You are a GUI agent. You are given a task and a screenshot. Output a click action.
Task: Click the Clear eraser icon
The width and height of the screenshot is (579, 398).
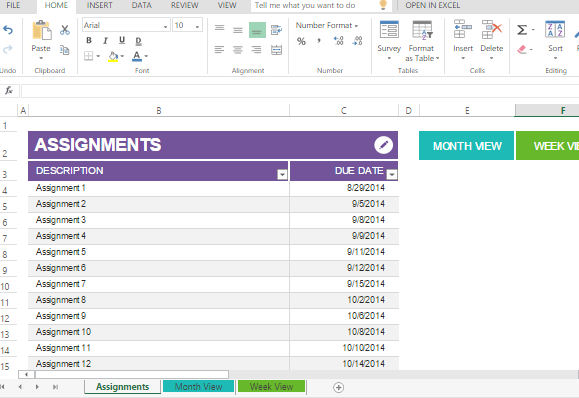tap(522, 49)
